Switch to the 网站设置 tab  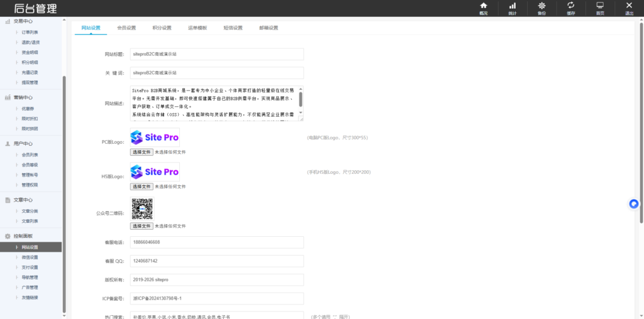tap(91, 28)
